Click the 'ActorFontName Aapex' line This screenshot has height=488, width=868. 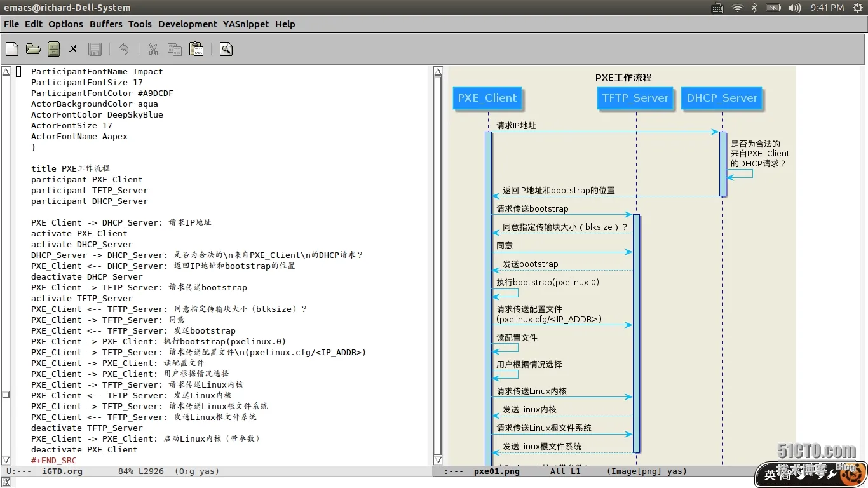[x=79, y=137]
